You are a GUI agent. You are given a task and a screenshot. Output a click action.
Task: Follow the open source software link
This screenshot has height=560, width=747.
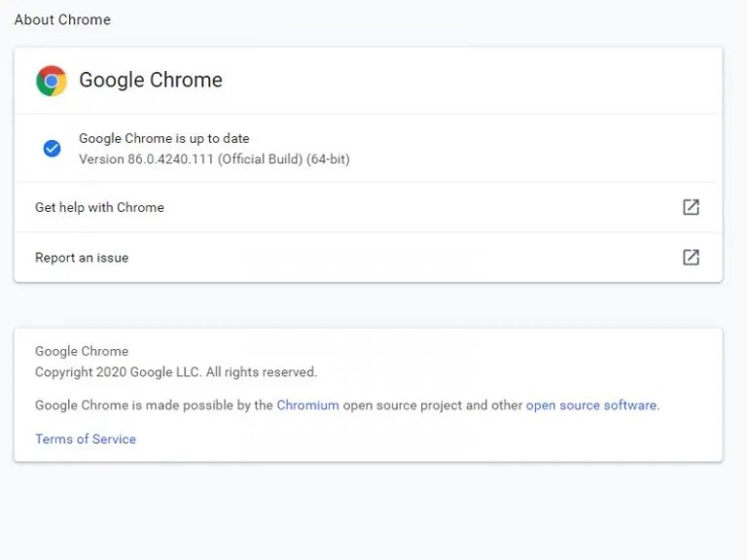(591, 405)
